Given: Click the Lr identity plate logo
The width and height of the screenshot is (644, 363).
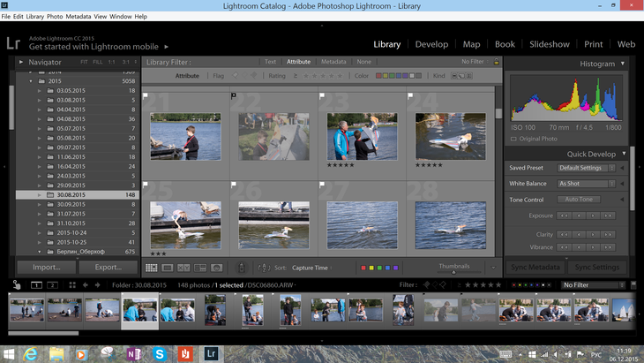Looking at the screenshot, I should coord(13,43).
